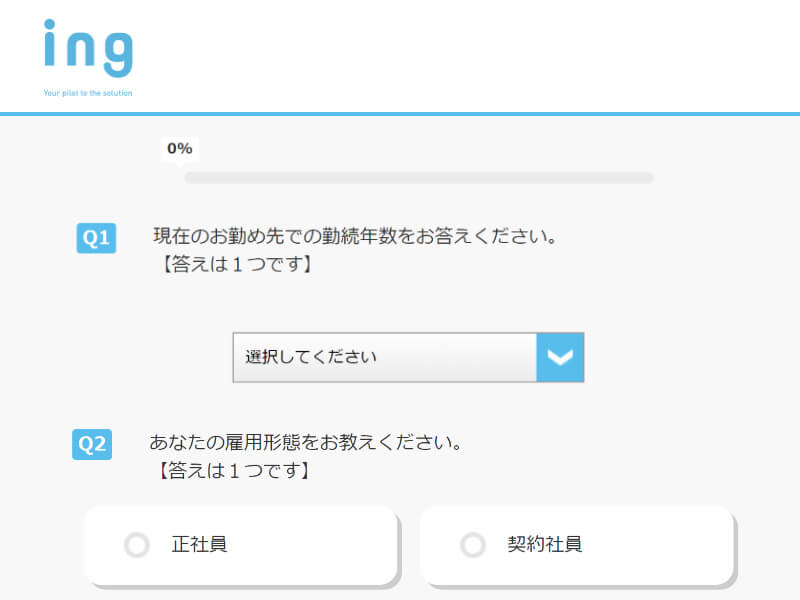The height and width of the screenshot is (600, 800).
Task: Click the 'Your pilot to the solution' tagline
Action: (88, 93)
